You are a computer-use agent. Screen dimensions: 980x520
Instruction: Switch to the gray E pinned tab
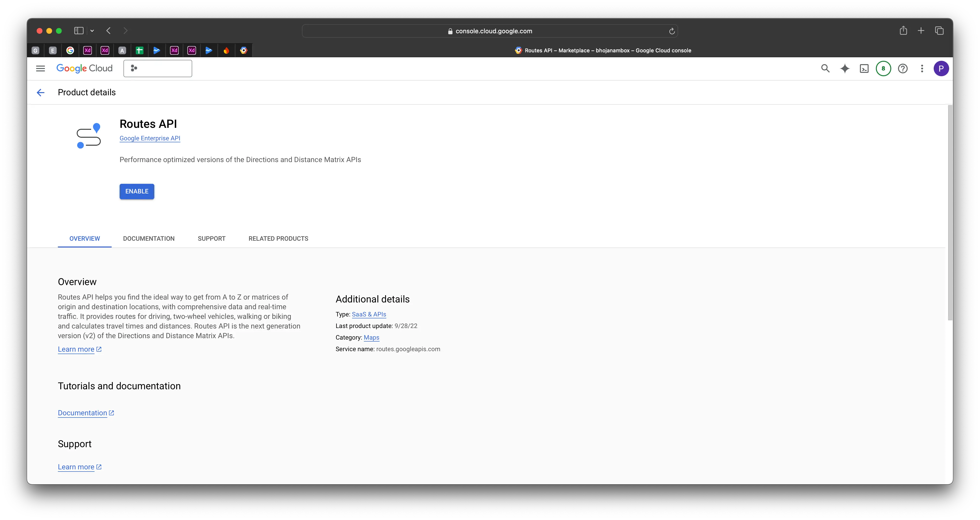[53, 50]
